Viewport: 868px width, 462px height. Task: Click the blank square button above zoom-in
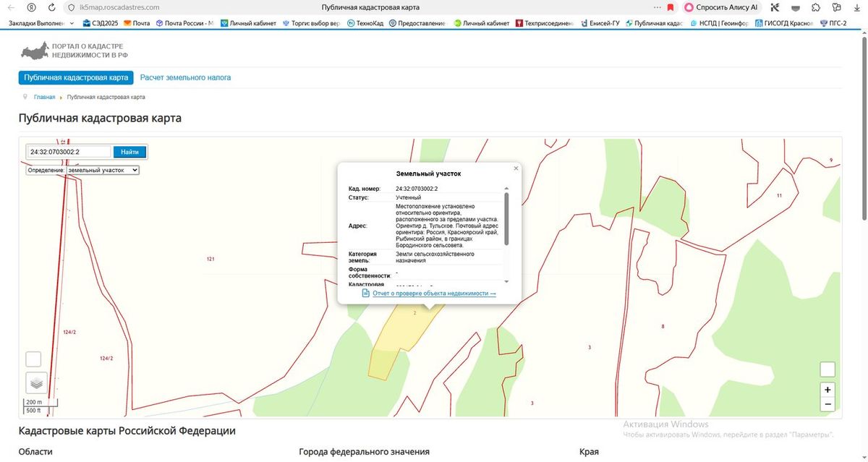(x=827, y=369)
